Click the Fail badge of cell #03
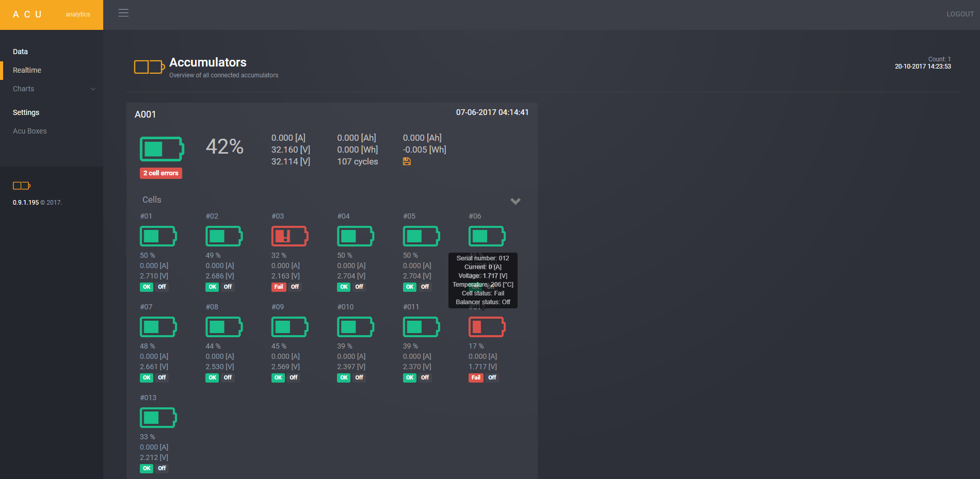Viewport: 980px width, 479px height. (x=278, y=287)
